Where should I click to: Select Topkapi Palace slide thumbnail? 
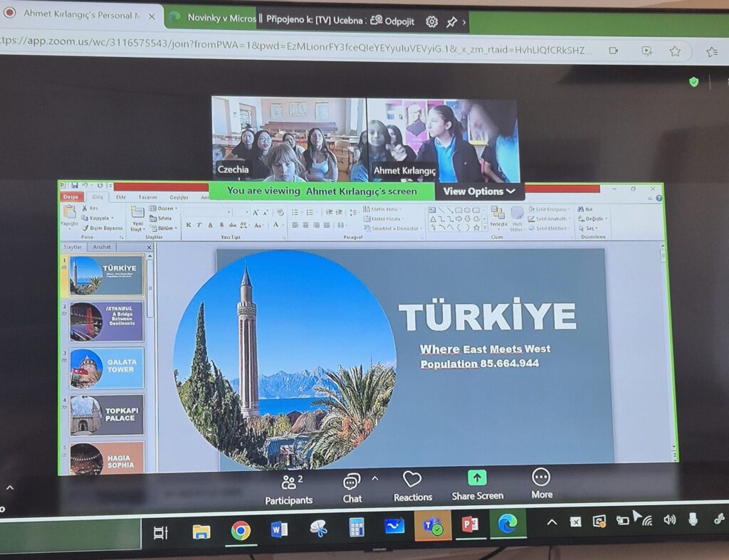pos(107,415)
